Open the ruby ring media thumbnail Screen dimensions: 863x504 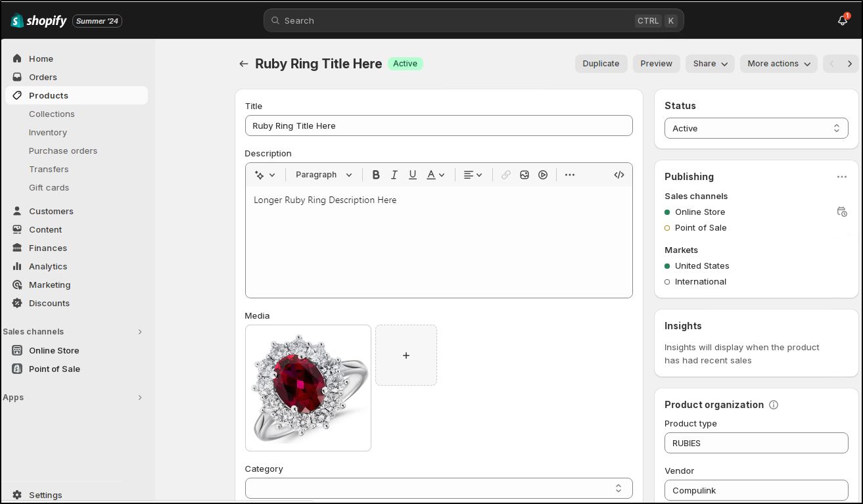pyautogui.click(x=308, y=388)
